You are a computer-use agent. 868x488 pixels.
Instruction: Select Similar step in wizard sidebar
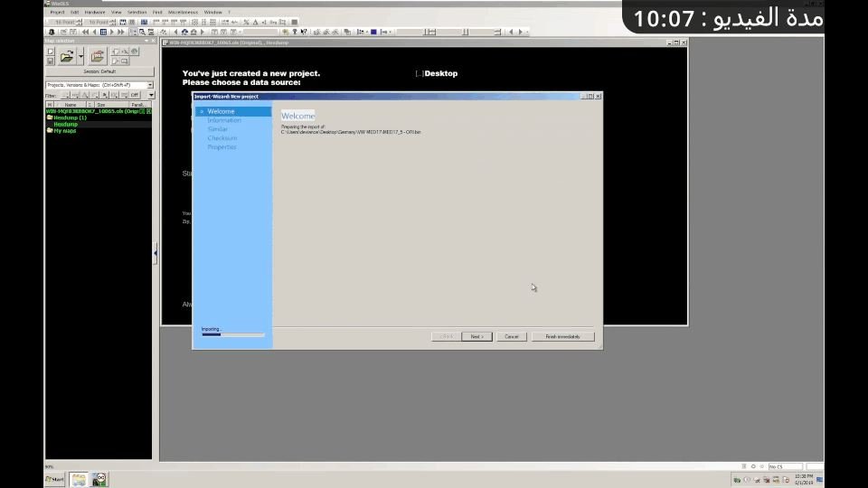pyautogui.click(x=218, y=129)
